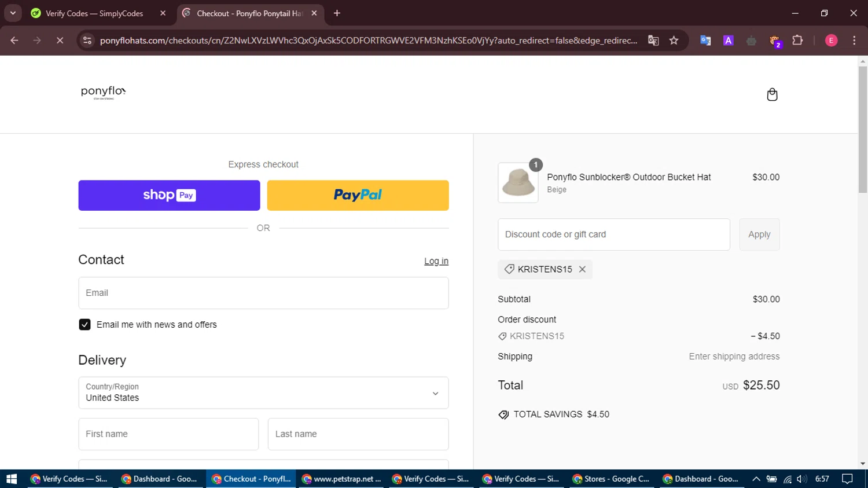Open the shopping bag cart icon

pyautogui.click(x=772, y=94)
